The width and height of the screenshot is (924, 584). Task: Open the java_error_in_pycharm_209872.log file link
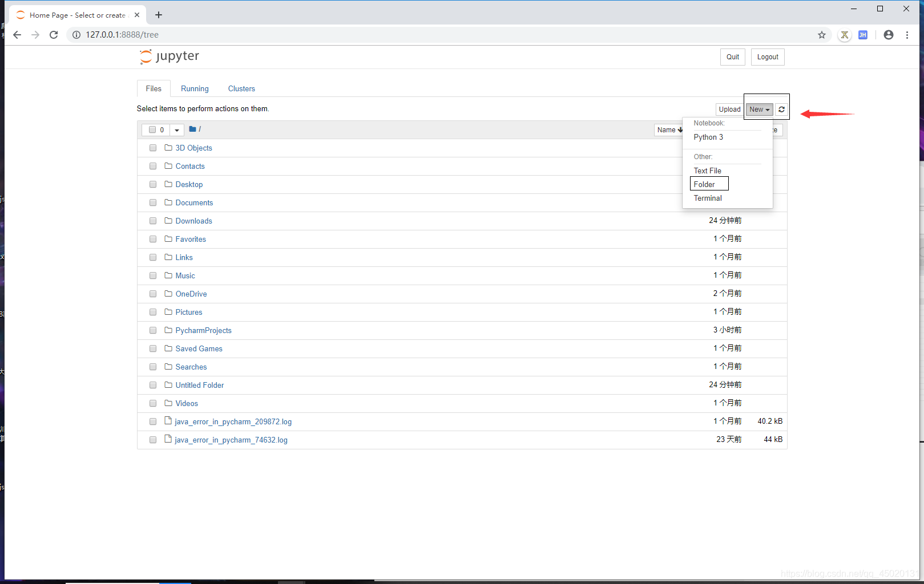[x=233, y=421]
